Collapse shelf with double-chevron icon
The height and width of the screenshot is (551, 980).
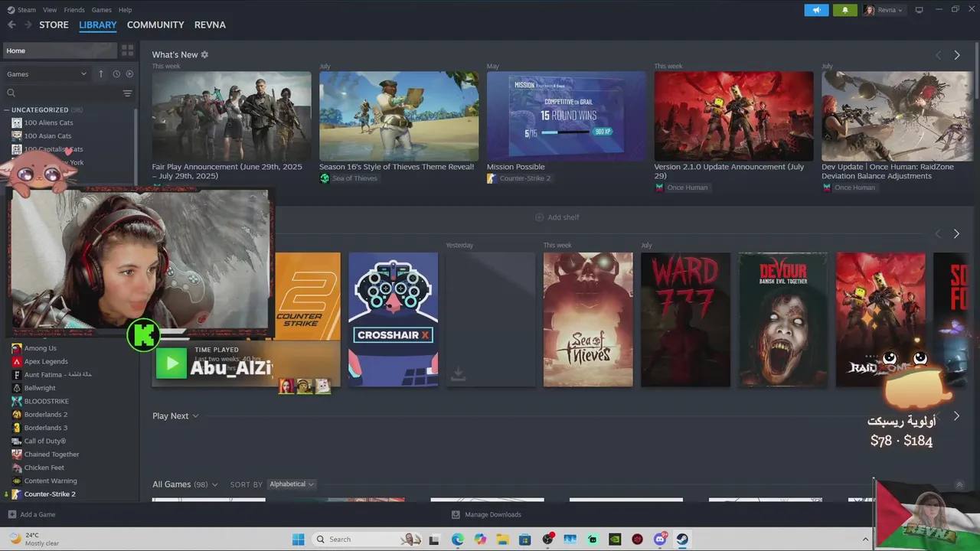tap(959, 485)
